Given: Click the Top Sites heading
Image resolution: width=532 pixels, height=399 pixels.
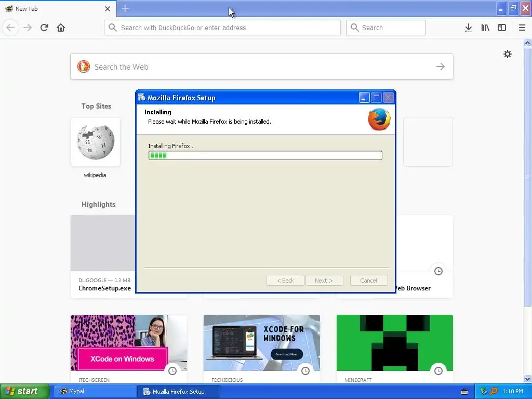Looking at the screenshot, I should [x=96, y=106].
